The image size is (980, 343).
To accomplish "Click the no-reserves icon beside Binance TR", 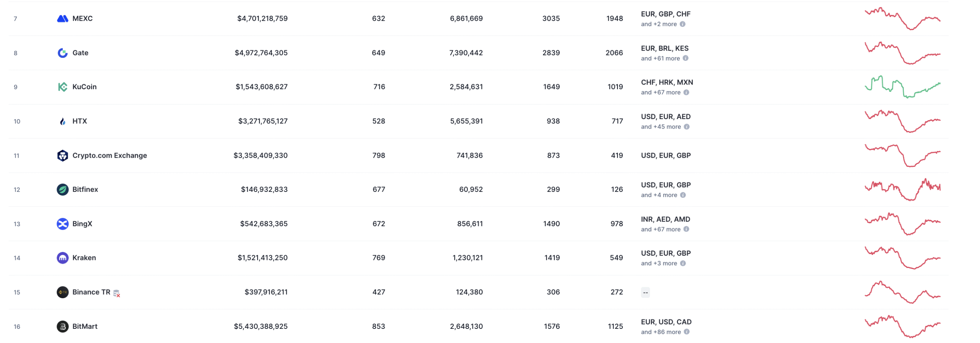I will coord(117,294).
